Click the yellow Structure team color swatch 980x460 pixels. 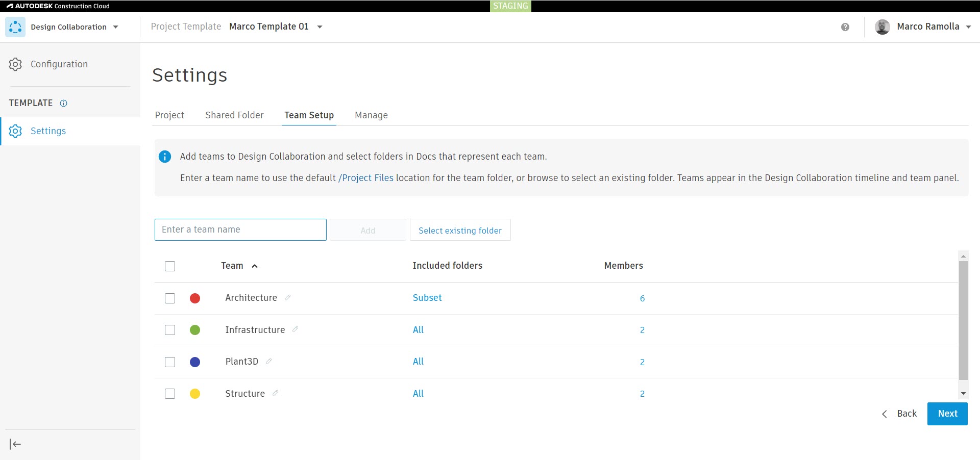pos(195,394)
